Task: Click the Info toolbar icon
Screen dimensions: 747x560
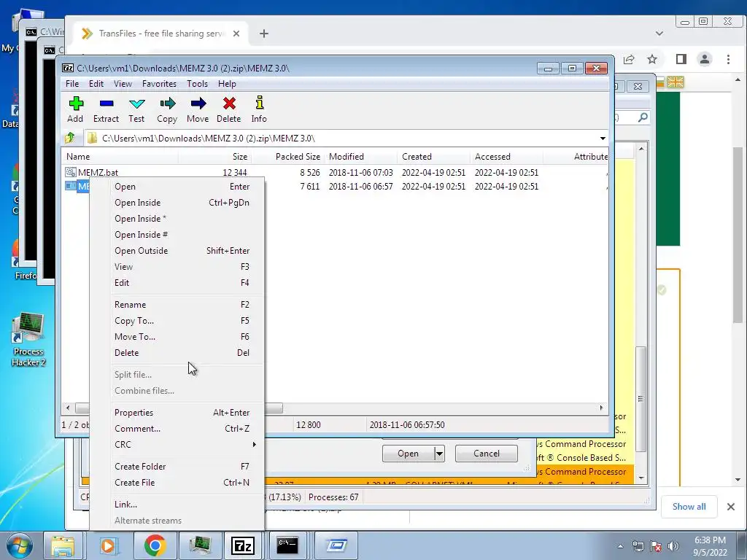Action: coord(259,103)
